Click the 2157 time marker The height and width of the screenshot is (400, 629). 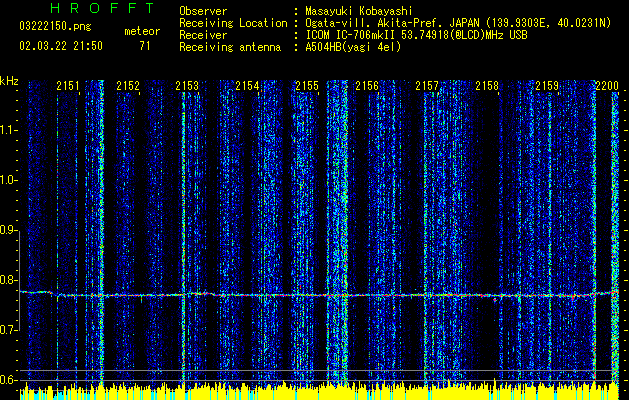[x=427, y=86]
